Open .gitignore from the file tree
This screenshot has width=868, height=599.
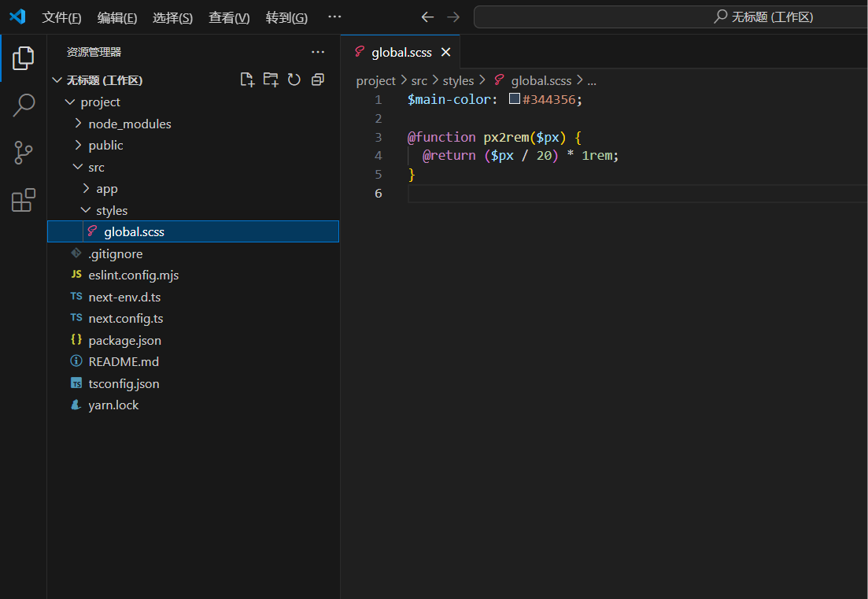point(194,253)
